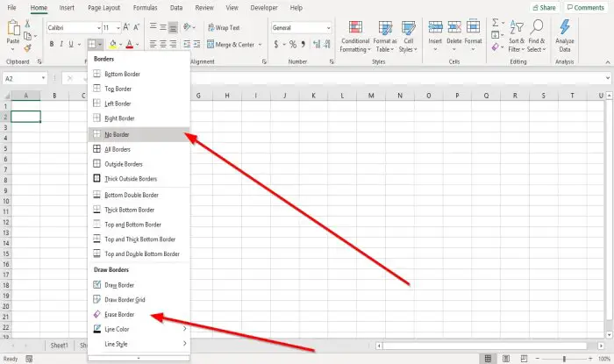The width and height of the screenshot is (614, 364).
Task: Click the Format cells icon
Action: (473, 27)
